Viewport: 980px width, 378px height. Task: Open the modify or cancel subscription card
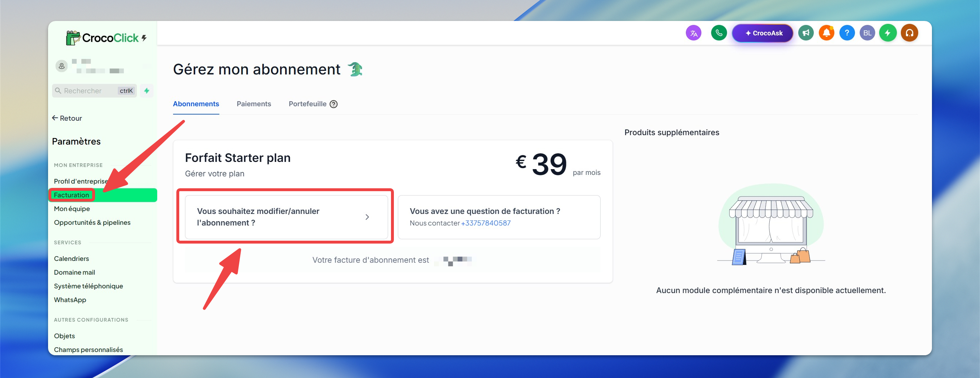(x=286, y=217)
